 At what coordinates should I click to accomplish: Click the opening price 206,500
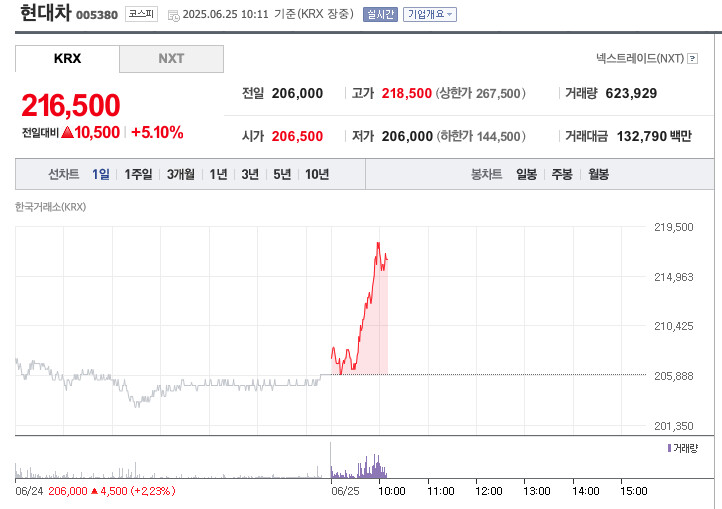coord(297,136)
